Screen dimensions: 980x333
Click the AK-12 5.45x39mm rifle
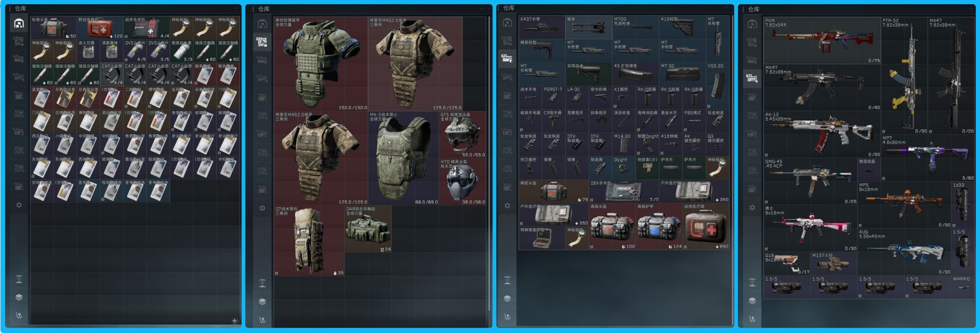(x=822, y=134)
